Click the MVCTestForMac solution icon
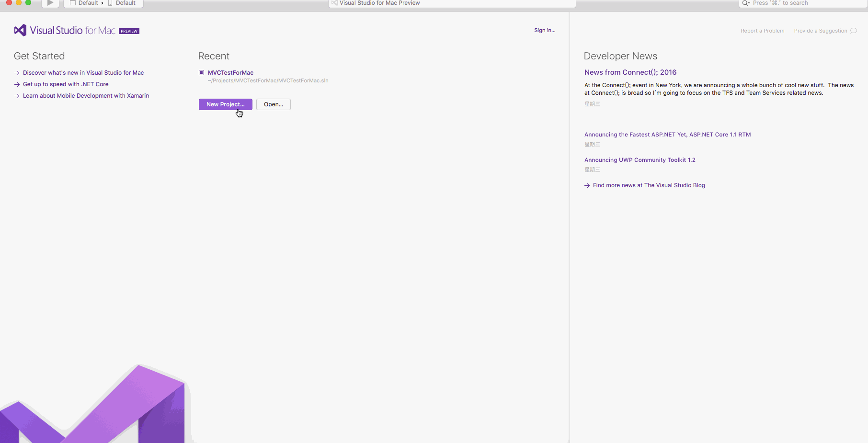Screen dimensions: 868x443 pyautogui.click(x=202, y=73)
